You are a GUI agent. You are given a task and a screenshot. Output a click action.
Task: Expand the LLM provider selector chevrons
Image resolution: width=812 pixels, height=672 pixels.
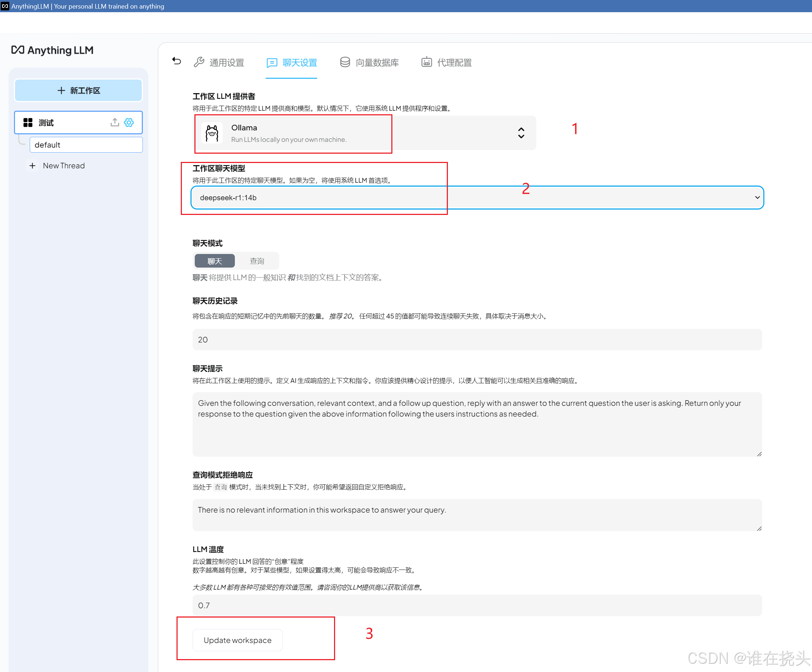[x=521, y=133]
